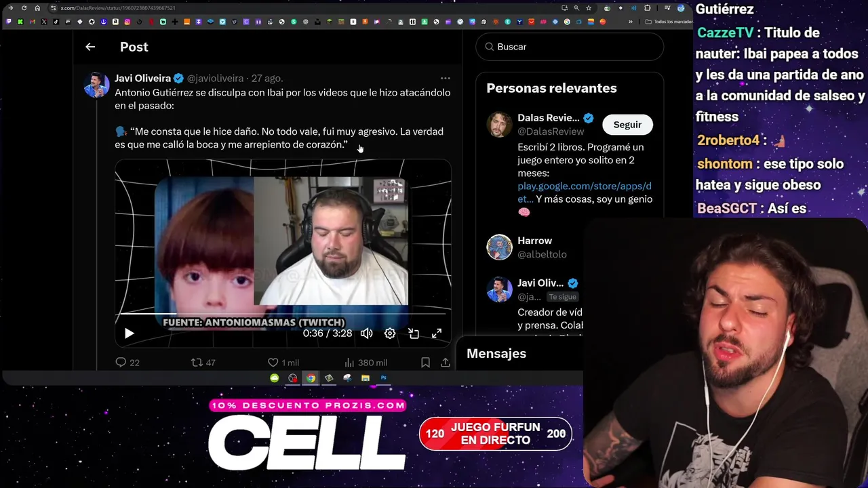This screenshot has height=488, width=868.
Task: Open Google Chrome in the taskbar
Action: 311,378
